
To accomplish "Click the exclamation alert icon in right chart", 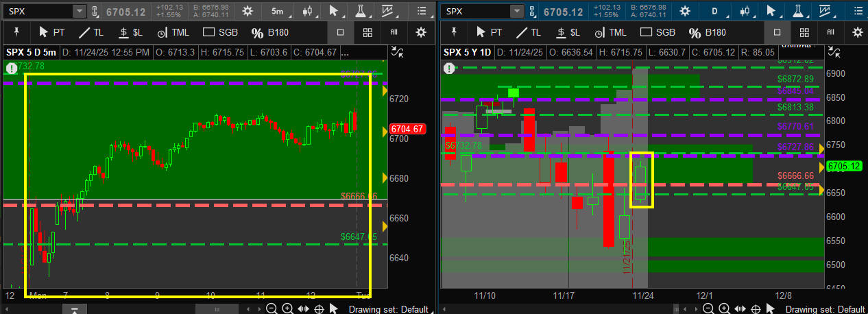I will (448, 68).
